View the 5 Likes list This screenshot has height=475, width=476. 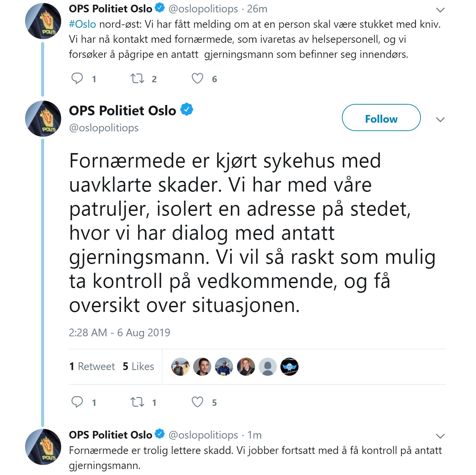[138, 366]
